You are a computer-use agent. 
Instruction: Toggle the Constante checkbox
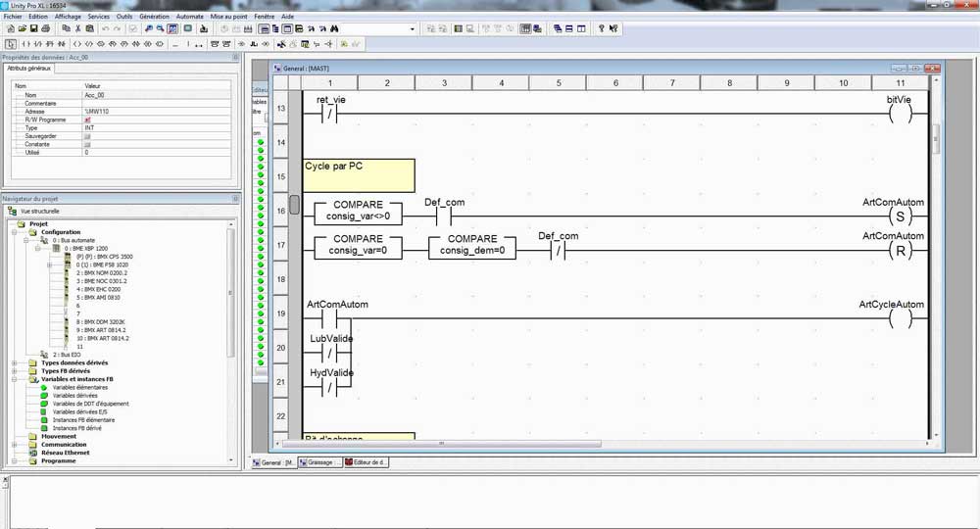[87, 144]
